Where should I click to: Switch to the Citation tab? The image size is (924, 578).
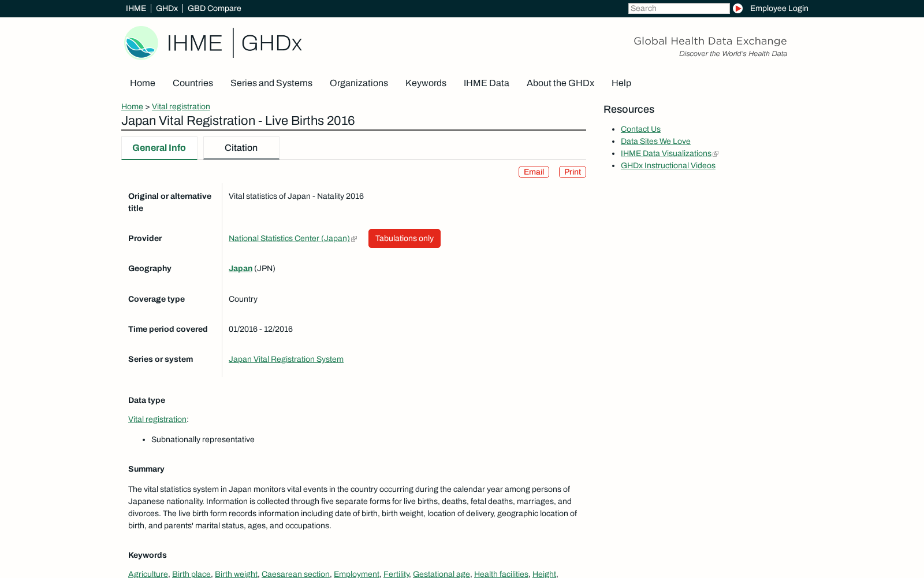(241, 148)
